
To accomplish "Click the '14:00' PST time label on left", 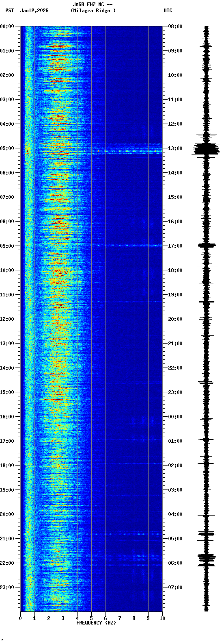I will (7, 368).
